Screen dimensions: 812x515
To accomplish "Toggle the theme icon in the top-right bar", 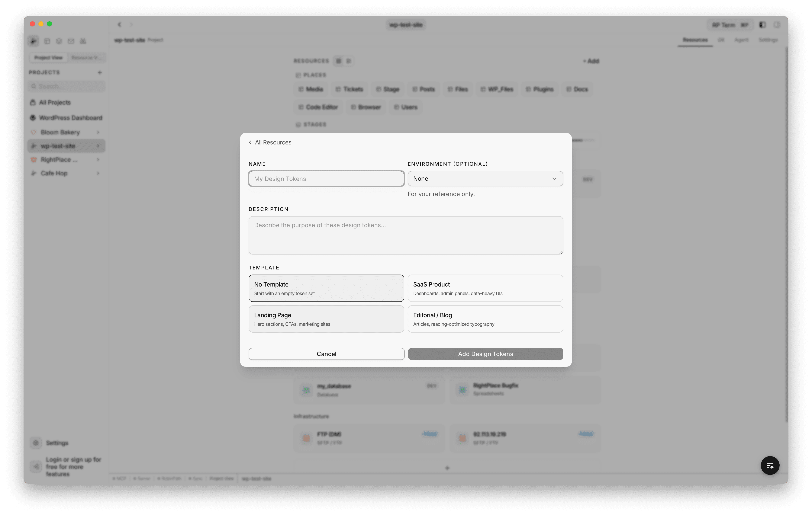I will tap(762, 24).
